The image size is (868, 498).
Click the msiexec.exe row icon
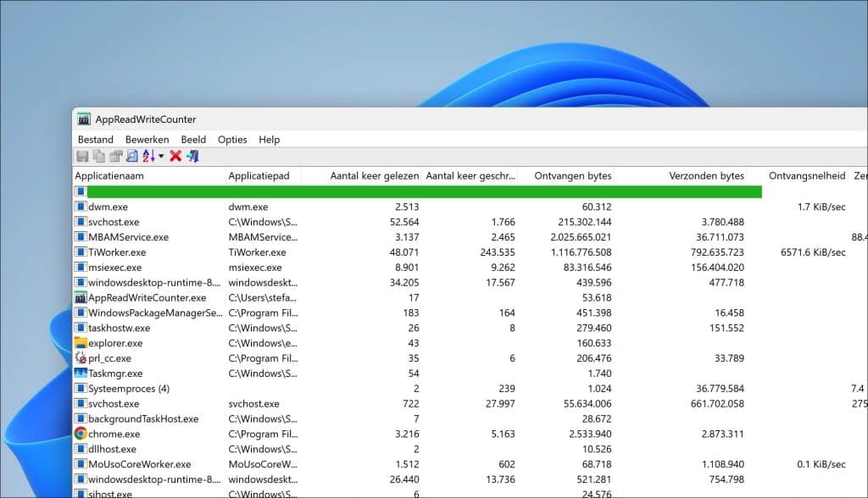pyautogui.click(x=81, y=268)
